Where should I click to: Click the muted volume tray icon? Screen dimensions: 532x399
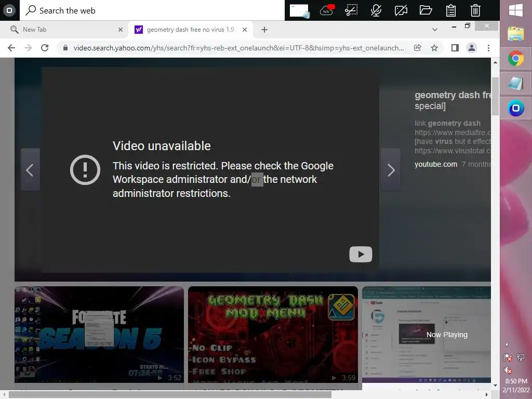pos(508,370)
